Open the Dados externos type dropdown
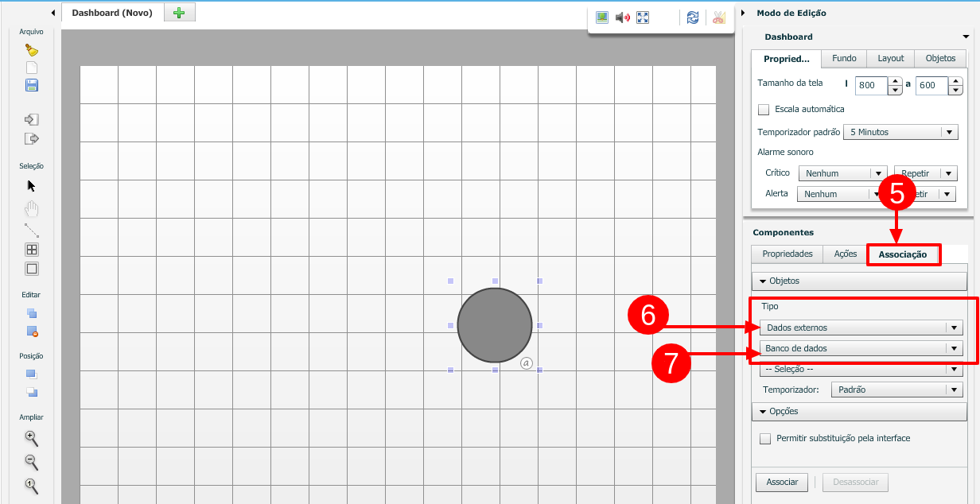Viewport: 980px width, 504px height. [x=861, y=328]
